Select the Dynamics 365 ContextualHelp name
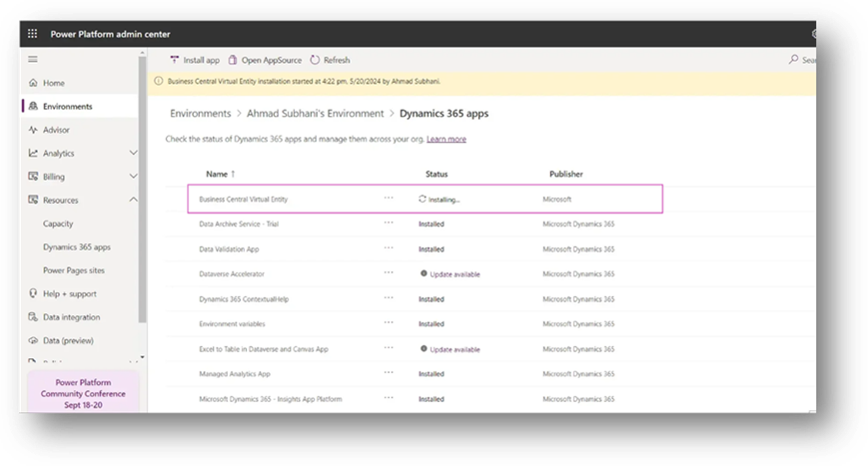Screen dimensions: 868x466 [244, 299]
